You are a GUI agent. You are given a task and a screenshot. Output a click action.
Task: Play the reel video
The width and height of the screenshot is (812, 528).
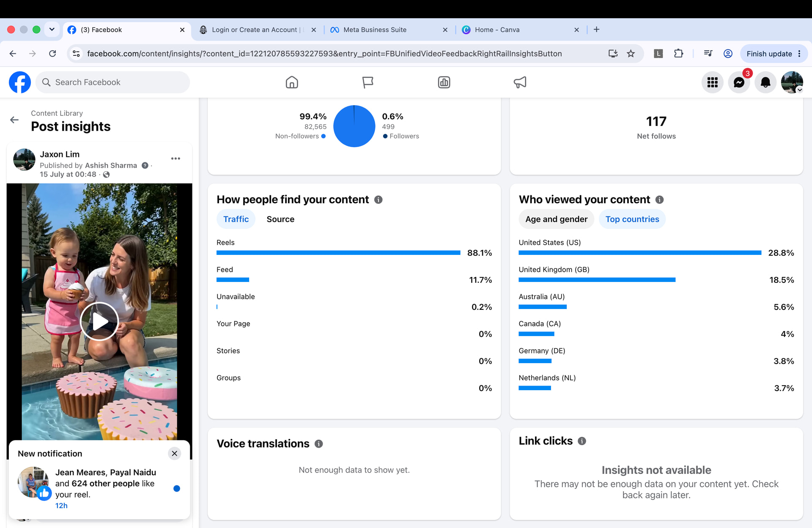click(99, 321)
